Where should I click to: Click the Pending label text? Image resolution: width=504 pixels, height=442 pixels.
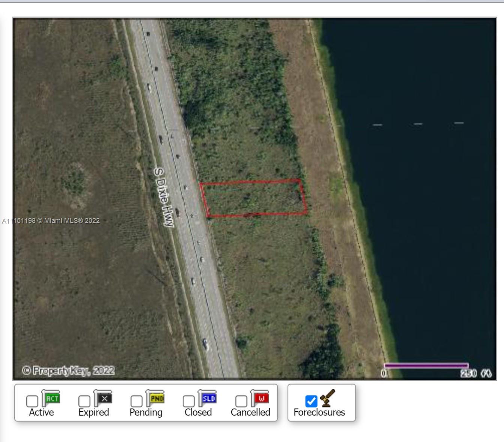click(x=146, y=413)
